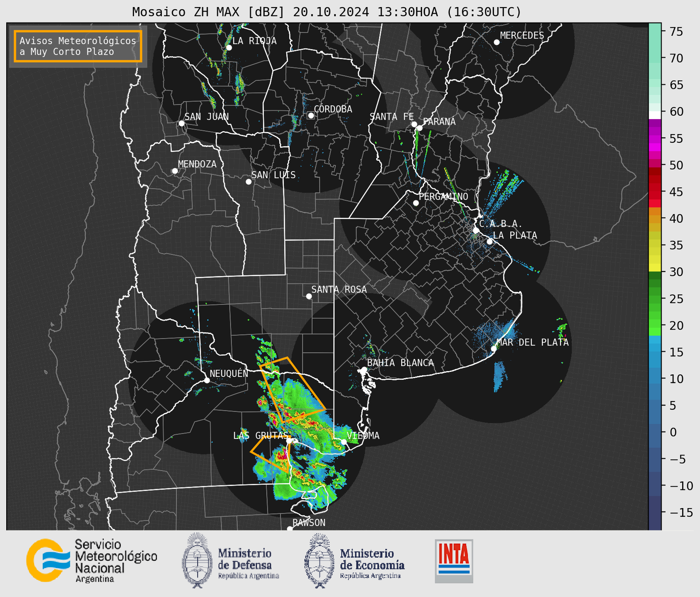The width and height of the screenshot is (700, 597).
Task: Click the SANTA ROSA city marker dot
Action: 309,296
